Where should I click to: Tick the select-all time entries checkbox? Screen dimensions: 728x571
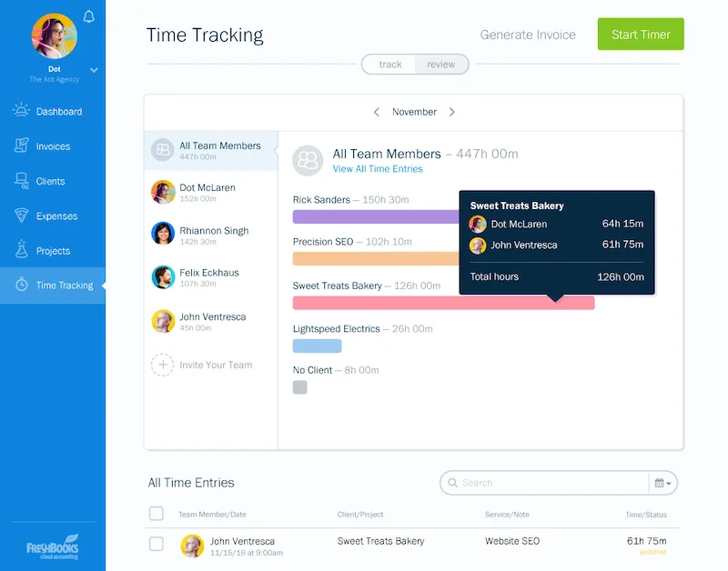[157, 514]
